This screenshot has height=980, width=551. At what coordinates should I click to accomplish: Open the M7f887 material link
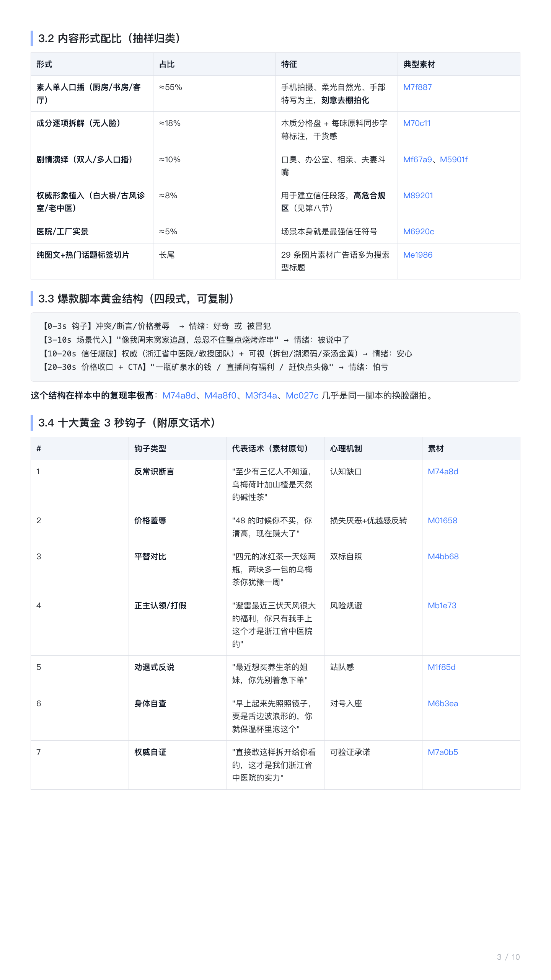(417, 87)
